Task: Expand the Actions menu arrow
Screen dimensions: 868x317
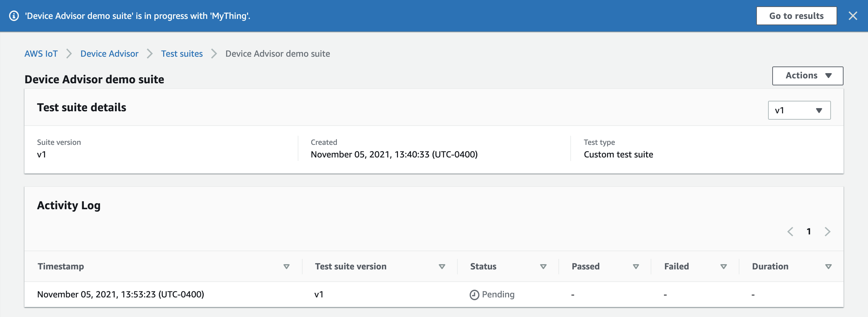Action: click(x=828, y=76)
